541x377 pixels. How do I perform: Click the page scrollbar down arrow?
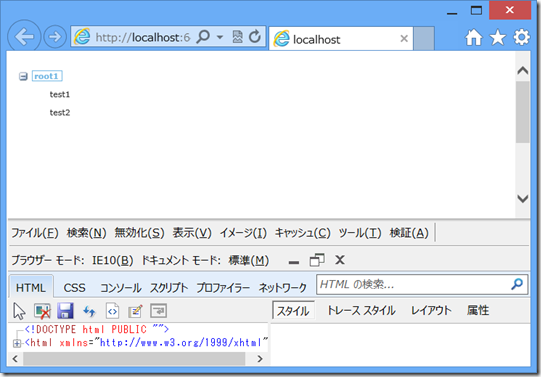[x=523, y=199]
